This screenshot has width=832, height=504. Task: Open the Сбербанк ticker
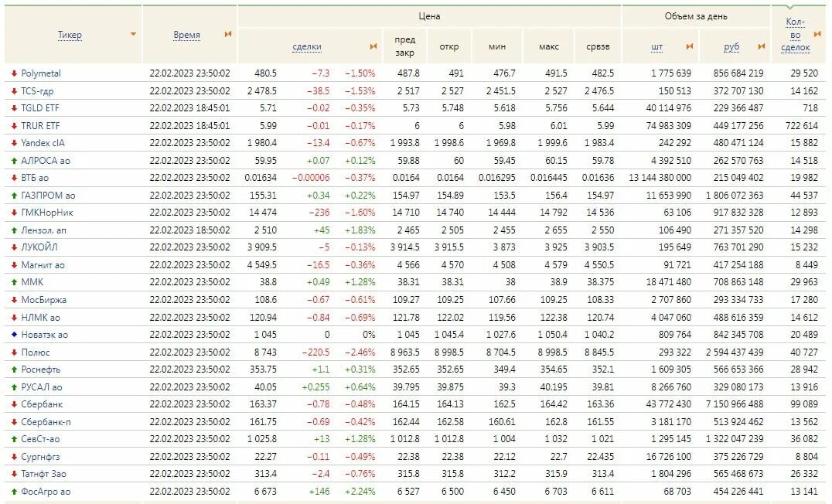[x=42, y=404]
